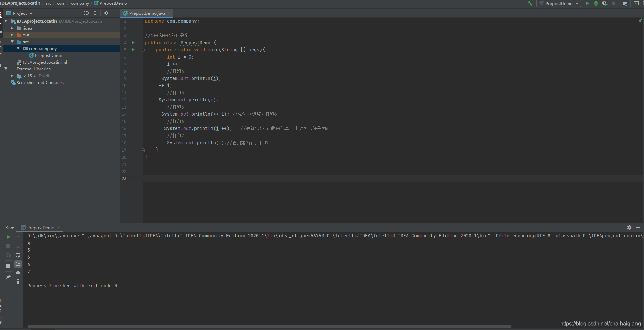Switch to PrepostDemo.java editor tab
644x330 pixels.
[x=147, y=13]
